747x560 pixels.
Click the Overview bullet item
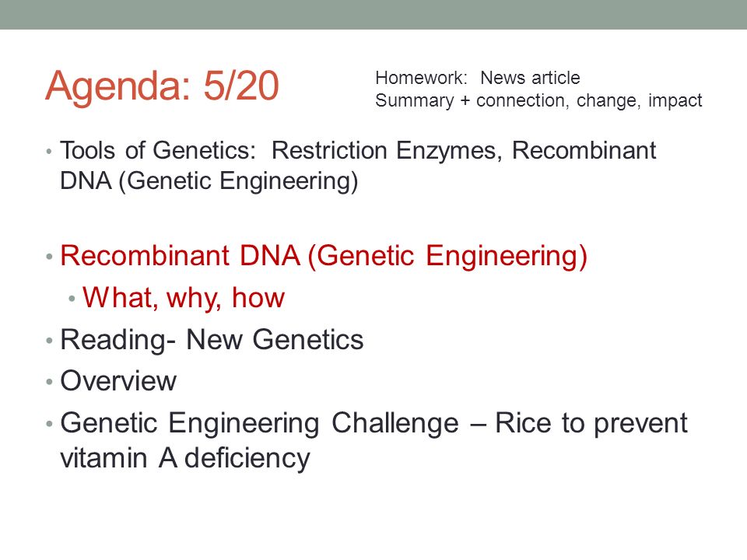coord(118,381)
